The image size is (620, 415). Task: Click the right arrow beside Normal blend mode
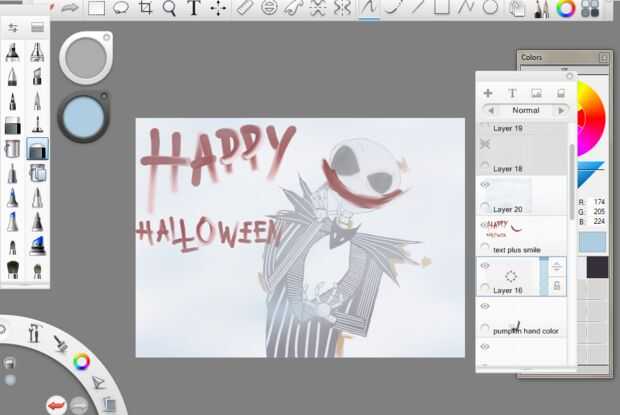tap(562, 110)
